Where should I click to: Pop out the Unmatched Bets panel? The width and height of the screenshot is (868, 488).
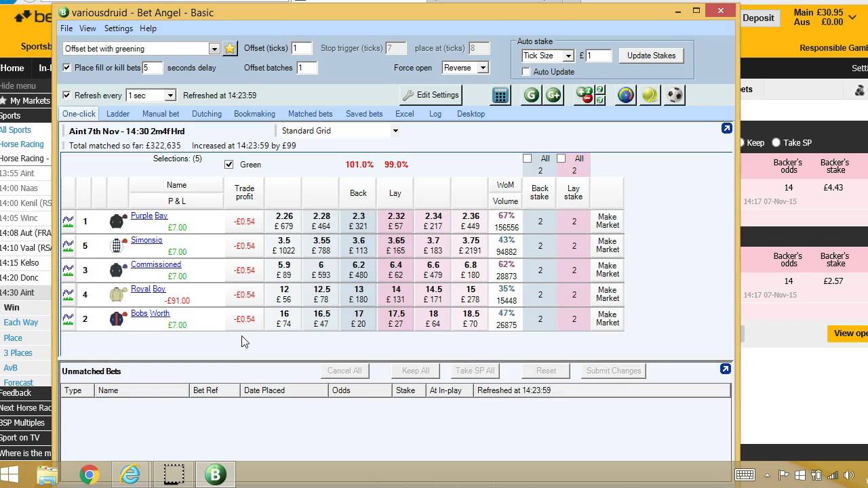point(726,369)
